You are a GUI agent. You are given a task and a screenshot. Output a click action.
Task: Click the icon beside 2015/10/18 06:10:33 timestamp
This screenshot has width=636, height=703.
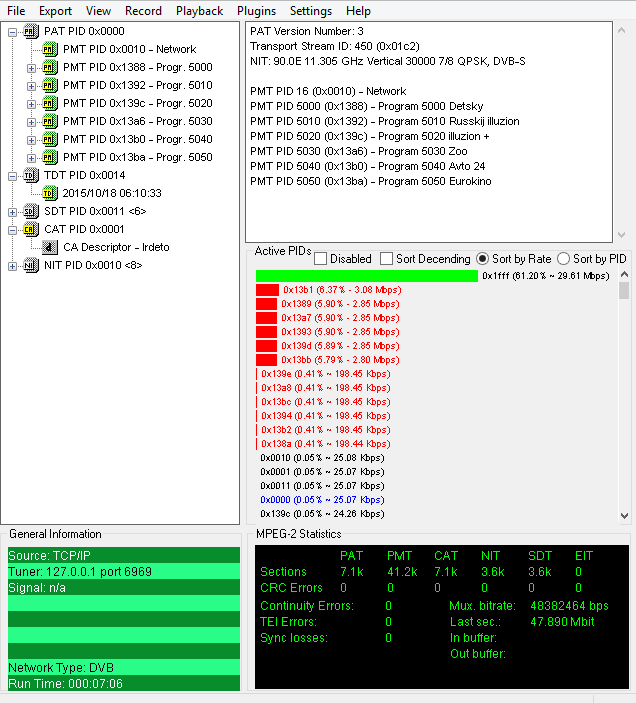(49, 193)
